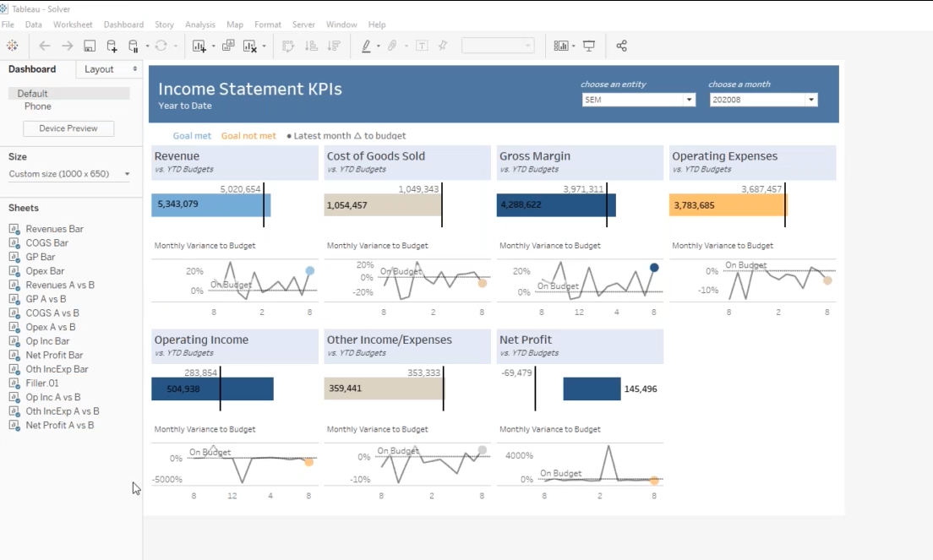
Task: Click the Share workbook icon
Action: pos(621,46)
